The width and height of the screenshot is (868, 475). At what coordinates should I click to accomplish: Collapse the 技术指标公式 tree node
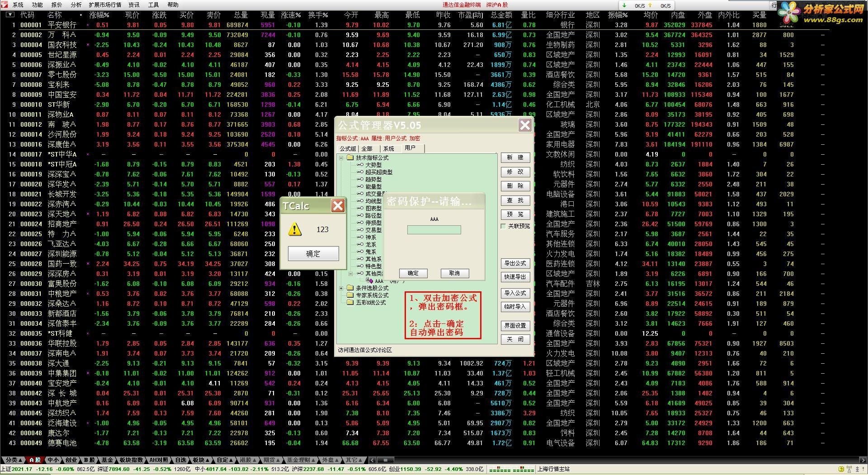coord(341,158)
